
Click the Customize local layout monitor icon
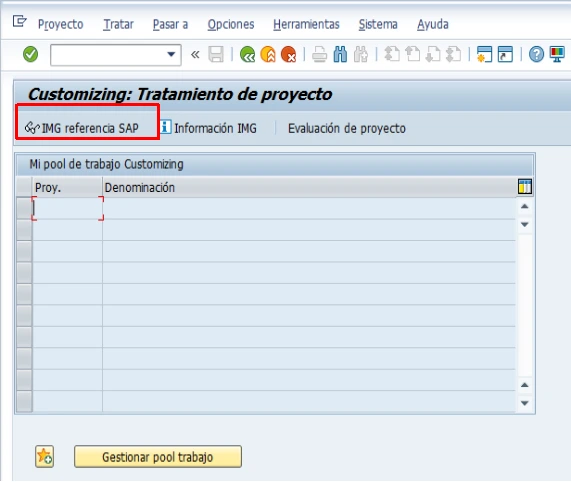557,55
